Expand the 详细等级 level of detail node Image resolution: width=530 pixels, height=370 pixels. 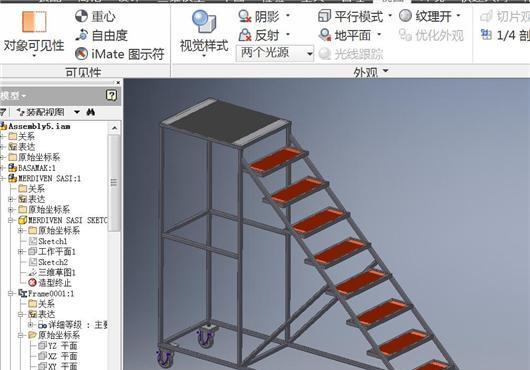[31, 325]
